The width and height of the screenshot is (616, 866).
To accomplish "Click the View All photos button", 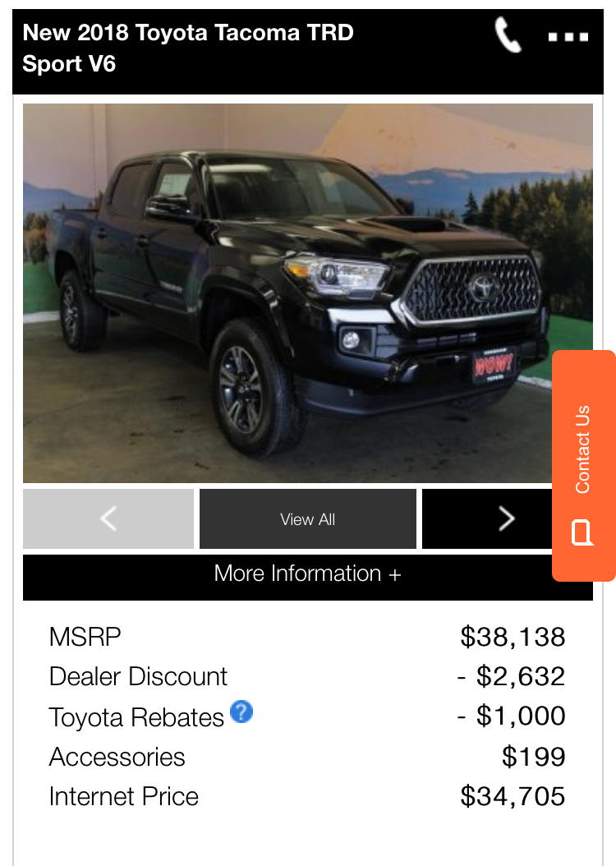I will [x=307, y=518].
